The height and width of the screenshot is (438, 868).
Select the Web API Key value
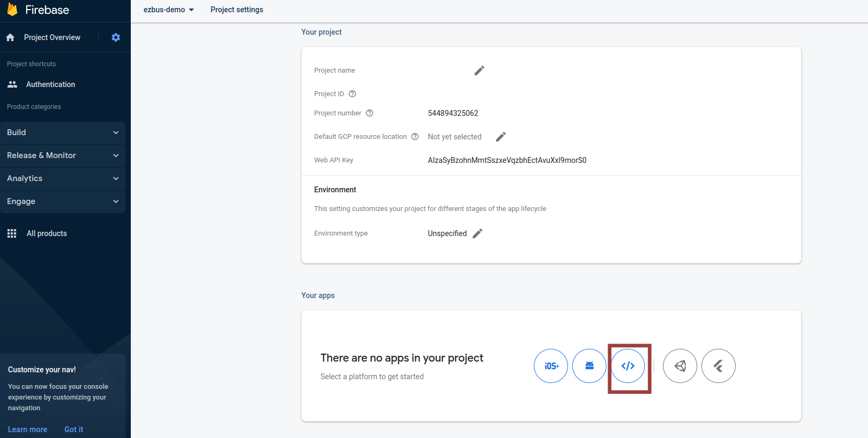507,160
